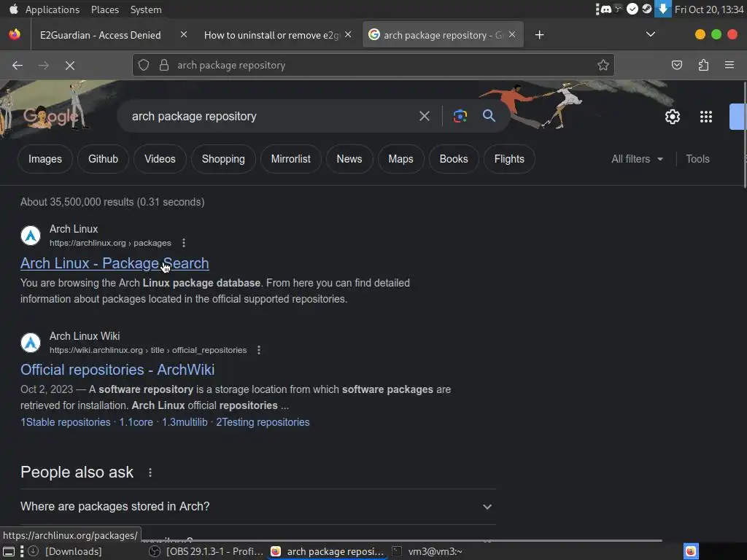
Task: Bookmark this page with the star
Action: [603, 65]
